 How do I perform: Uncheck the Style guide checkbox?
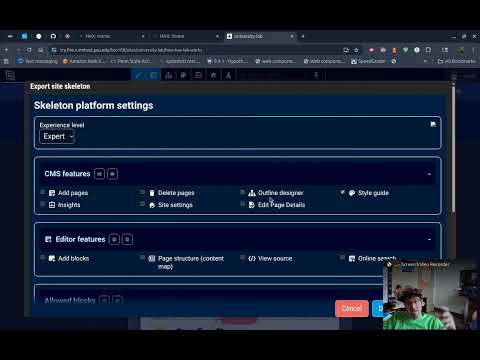coord(342,192)
